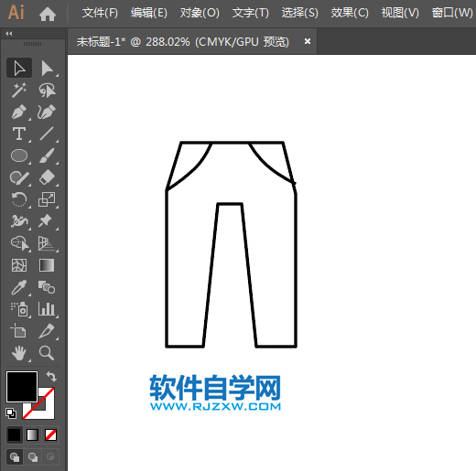Choose the Eraser tool
The image size is (476, 471).
47,177
